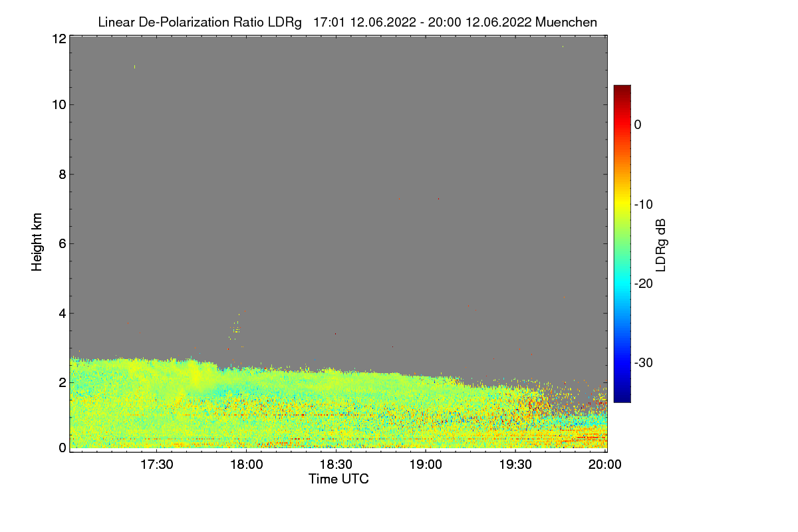Screen dimensions: 798x532
Task: Click the height tick label '10'
Action: [59, 104]
